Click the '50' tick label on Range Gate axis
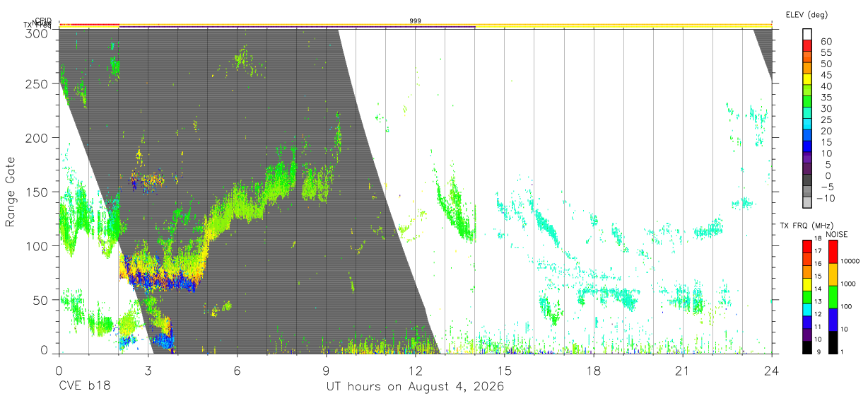The height and width of the screenshot is (401, 868). 40,300
